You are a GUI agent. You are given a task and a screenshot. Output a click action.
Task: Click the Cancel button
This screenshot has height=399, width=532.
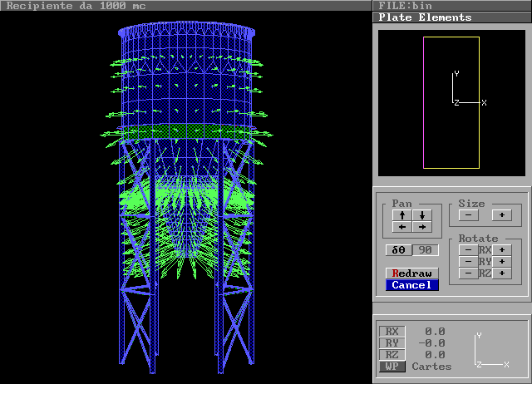click(412, 285)
